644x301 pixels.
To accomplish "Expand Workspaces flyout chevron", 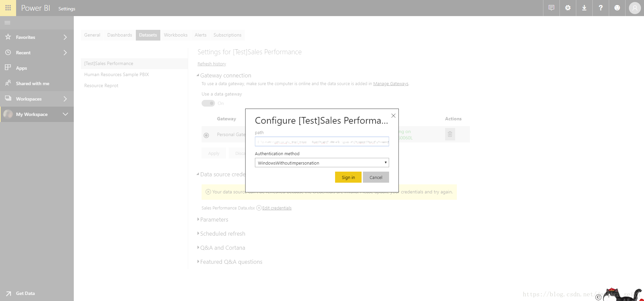I will point(65,99).
